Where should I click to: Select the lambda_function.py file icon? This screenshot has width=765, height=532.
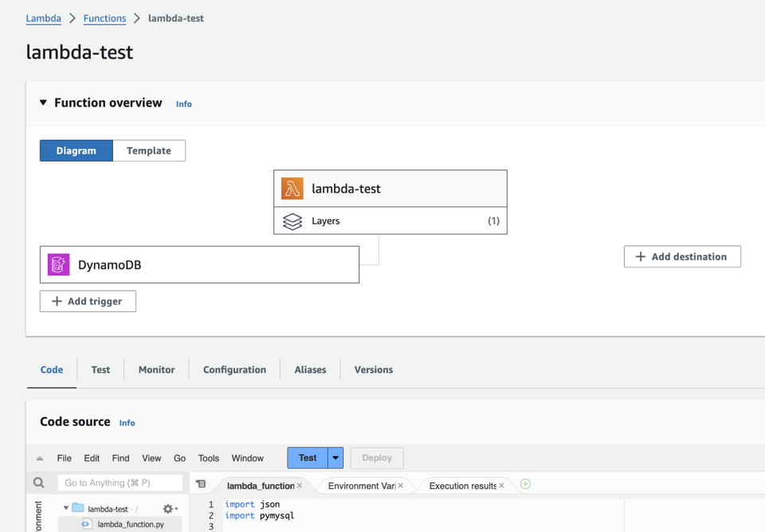pyautogui.click(x=85, y=523)
